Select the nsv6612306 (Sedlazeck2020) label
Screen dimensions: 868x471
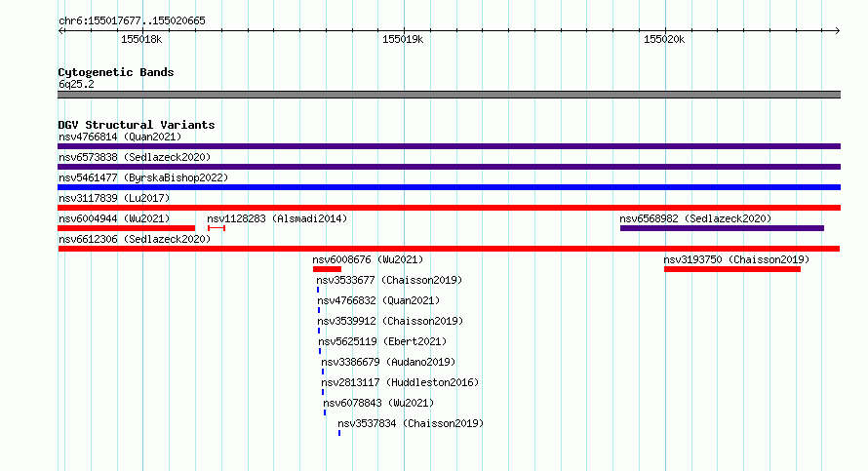(135, 239)
